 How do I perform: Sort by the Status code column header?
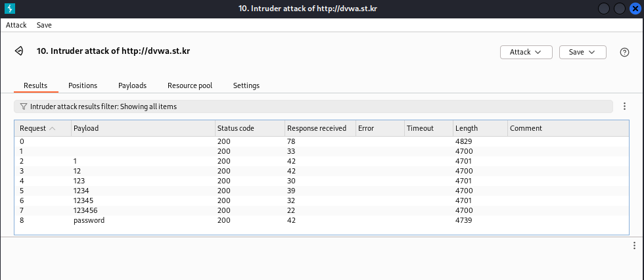(x=250, y=129)
